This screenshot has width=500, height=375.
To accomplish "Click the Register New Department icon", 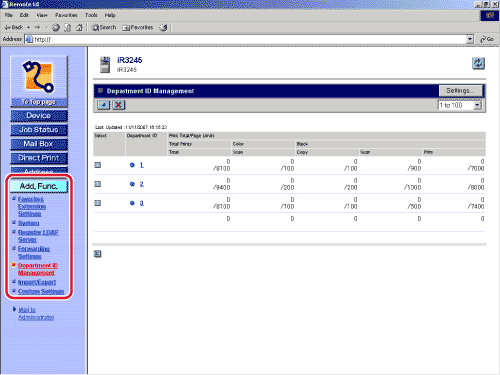I will [x=103, y=105].
